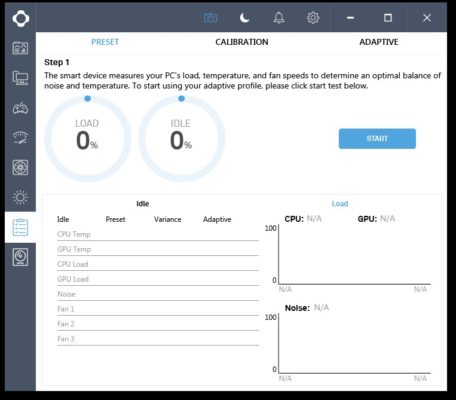
Task: Switch to the PRESET tab
Action: point(105,42)
